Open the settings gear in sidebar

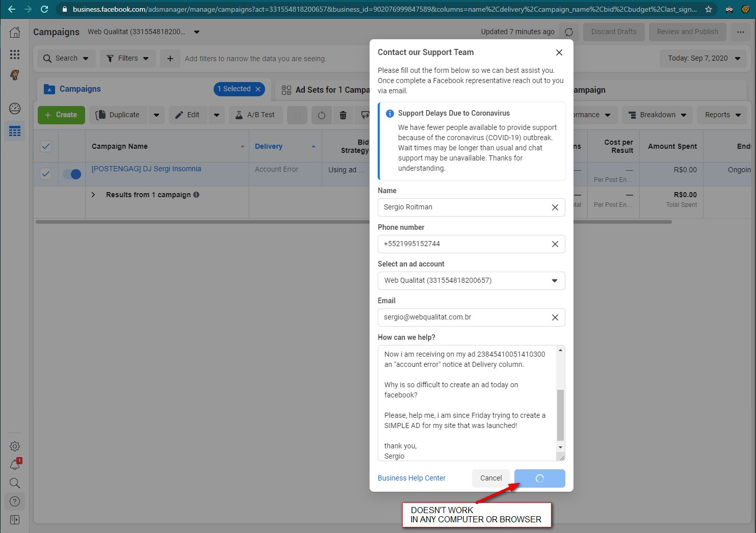coord(15,446)
